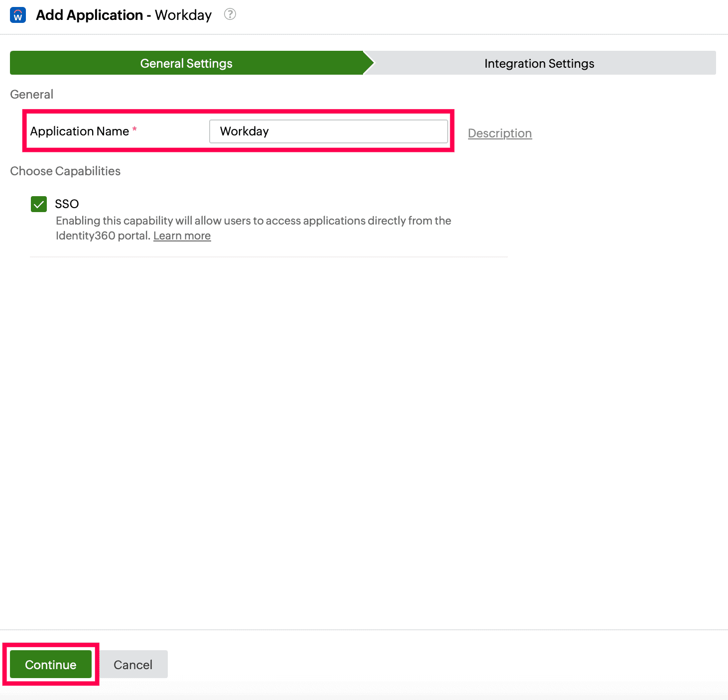Select the Workday icon near Add Application

(17, 15)
